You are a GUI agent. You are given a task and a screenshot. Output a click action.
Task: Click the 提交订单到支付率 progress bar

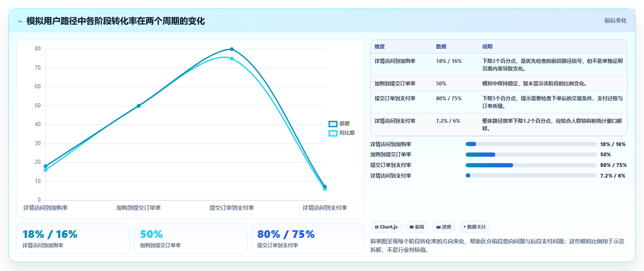click(x=531, y=165)
